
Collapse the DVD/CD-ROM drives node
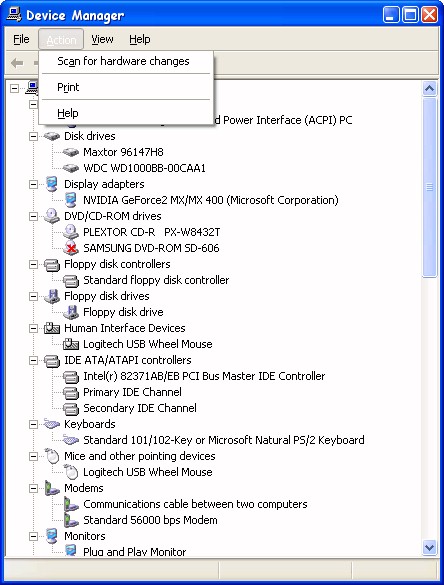33,216
